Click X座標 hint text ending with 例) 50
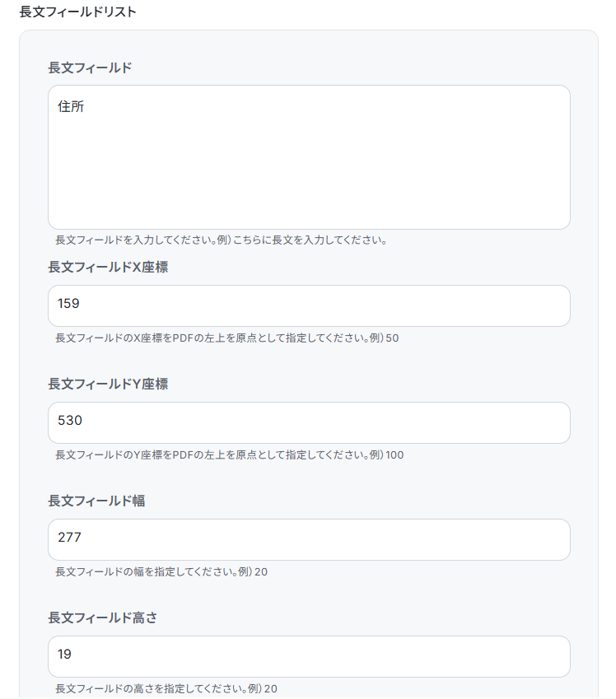Image resolution: width=616 pixels, height=699 pixels. 226,338
